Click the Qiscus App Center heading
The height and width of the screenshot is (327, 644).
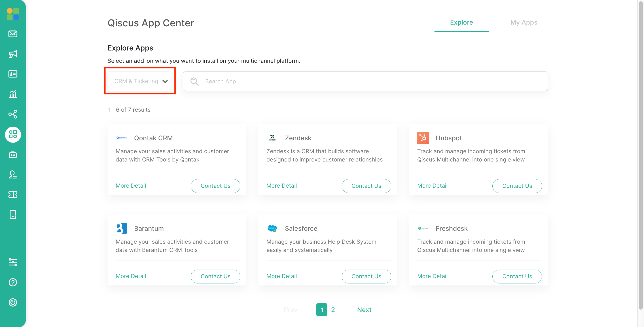(x=151, y=23)
